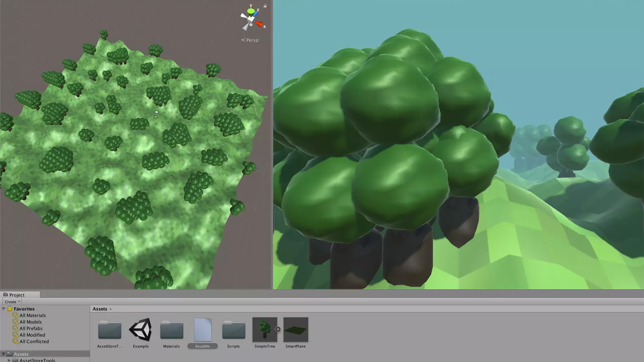The width and height of the screenshot is (644, 362).
Task: Click the red X axis cone on gizmo
Action: (260, 24)
